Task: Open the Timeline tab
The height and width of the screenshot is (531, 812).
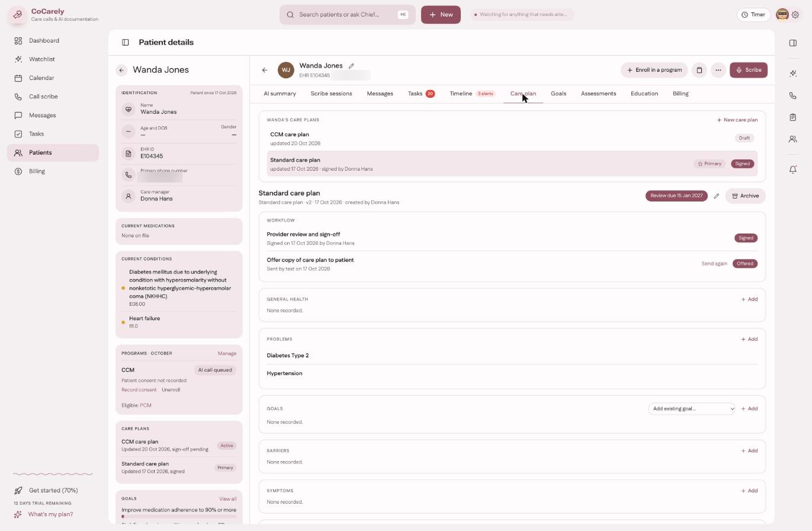Action: (461, 94)
